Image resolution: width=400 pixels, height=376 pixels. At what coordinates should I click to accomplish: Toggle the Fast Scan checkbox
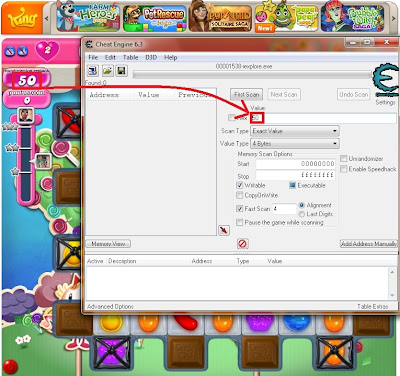point(239,209)
